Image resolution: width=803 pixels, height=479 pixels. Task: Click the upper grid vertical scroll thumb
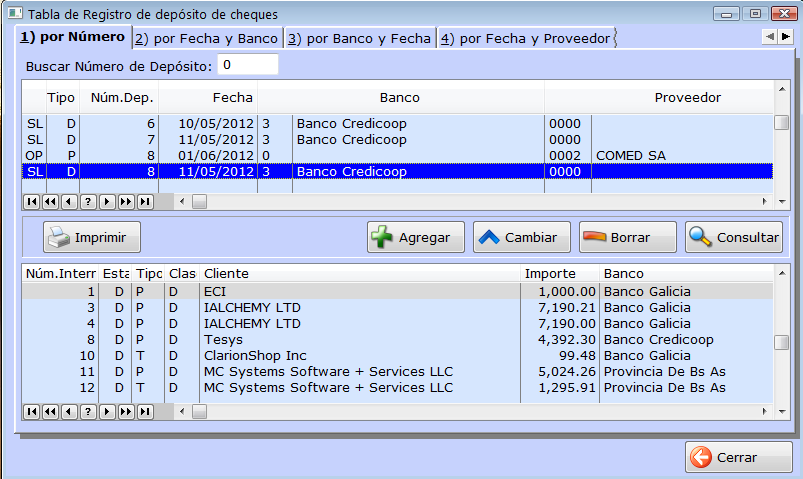pos(781,123)
